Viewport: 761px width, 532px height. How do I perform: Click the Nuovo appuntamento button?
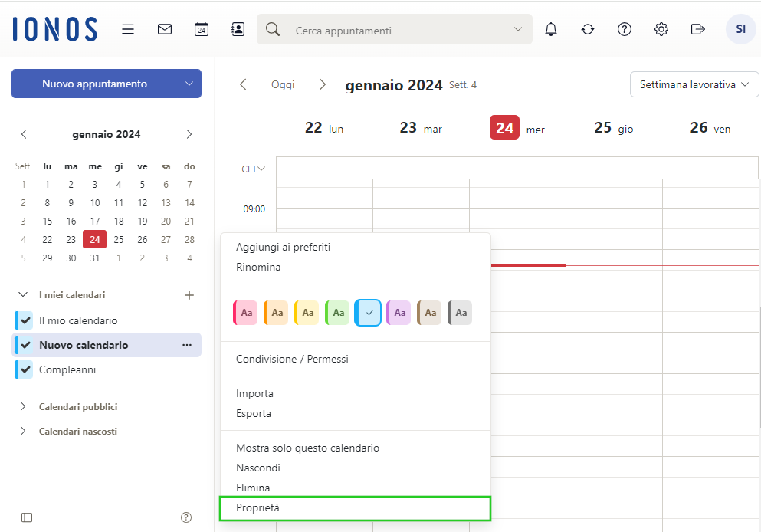click(x=94, y=84)
